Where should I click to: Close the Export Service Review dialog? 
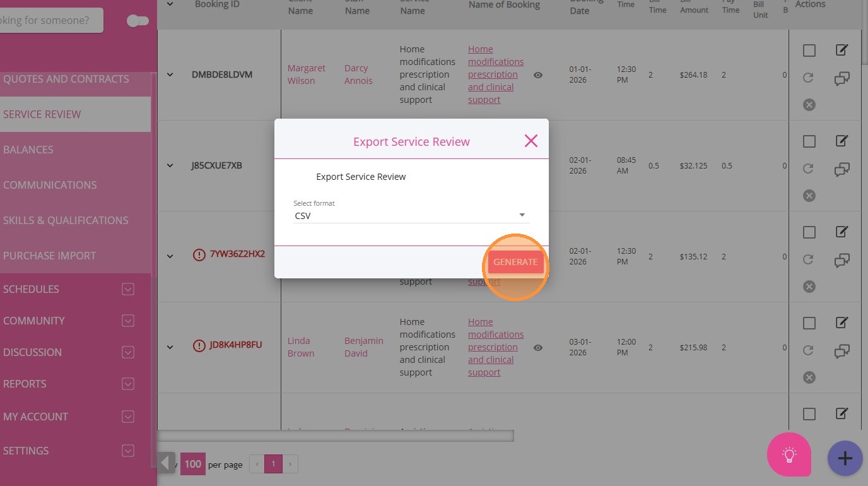click(x=531, y=141)
